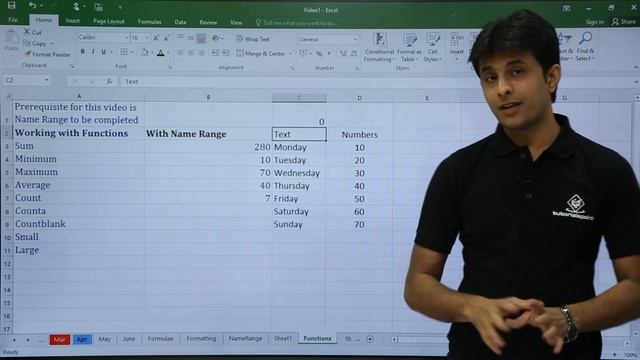Image resolution: width=640 pixels, height=360 pixels.
Task: Click the Sign in link
Action: click(595, 22)
